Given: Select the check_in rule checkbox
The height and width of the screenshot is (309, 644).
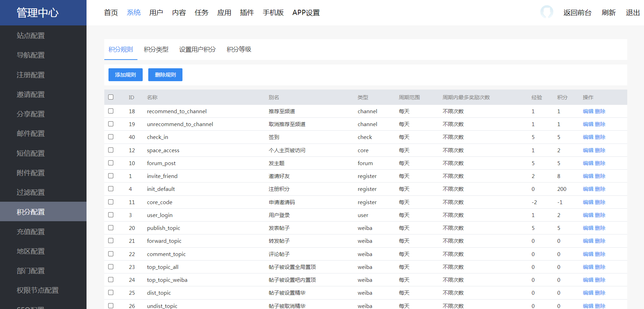Looking at the screenshot, I should coord(111,137).
